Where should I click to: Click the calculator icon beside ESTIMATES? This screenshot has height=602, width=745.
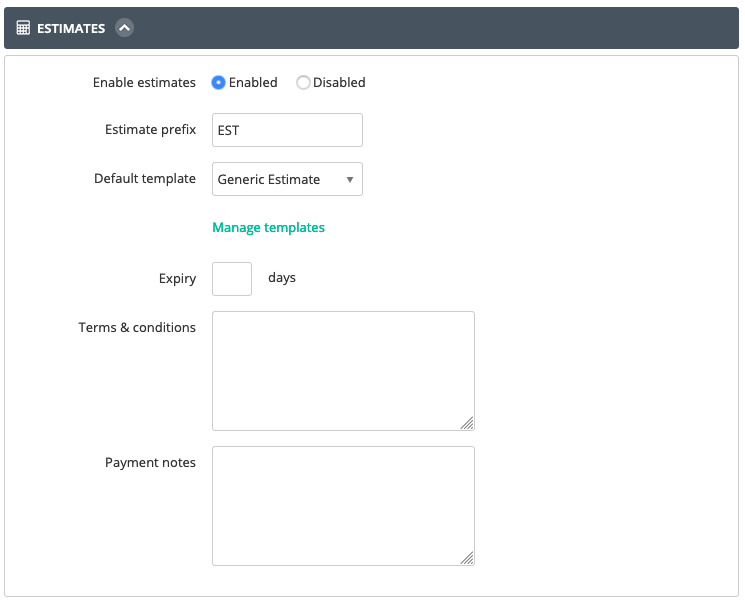pyautogui.click(x=23, y=28)
